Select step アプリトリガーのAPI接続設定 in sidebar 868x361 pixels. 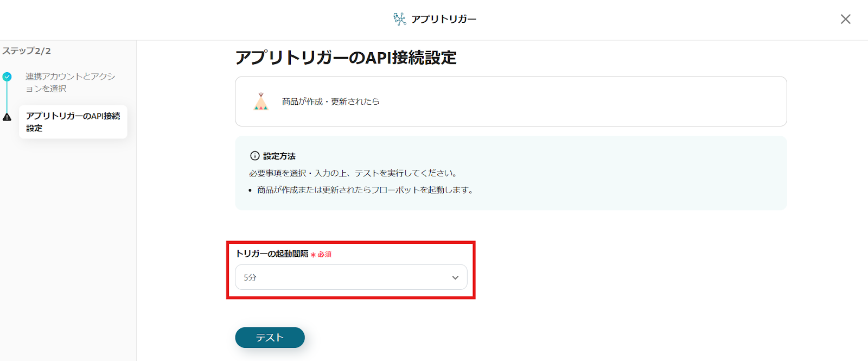(x=73, y=122)
